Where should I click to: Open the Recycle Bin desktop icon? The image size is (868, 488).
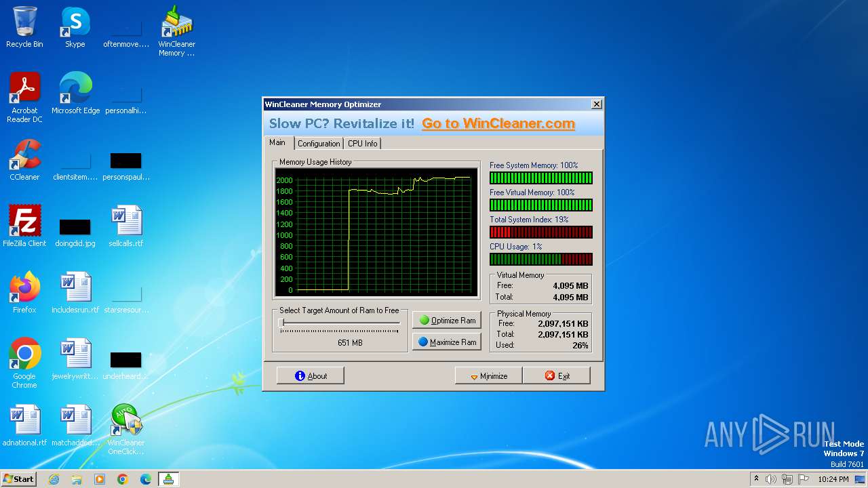click(24, 27)
